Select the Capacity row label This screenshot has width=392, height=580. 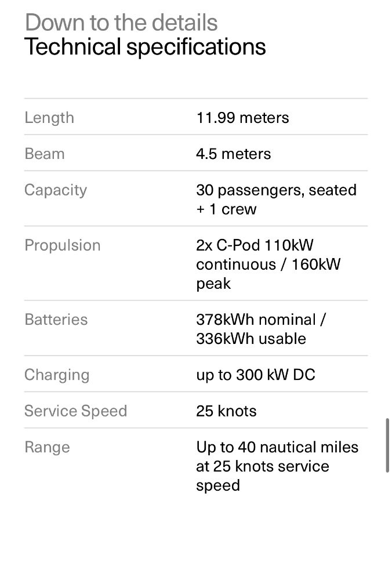pos(56,190)
